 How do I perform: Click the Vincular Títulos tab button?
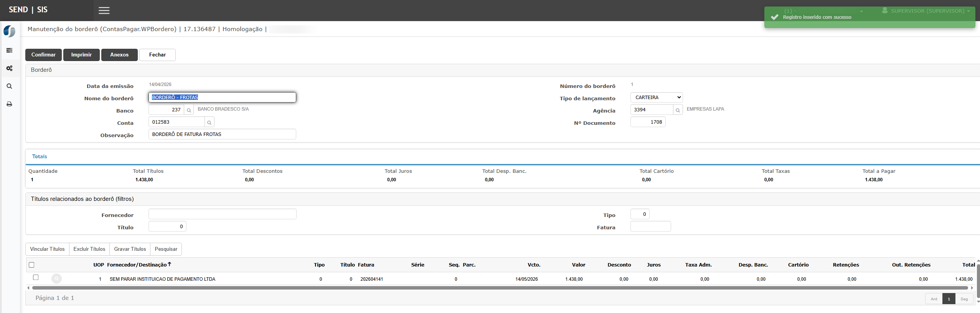[48, 249]
